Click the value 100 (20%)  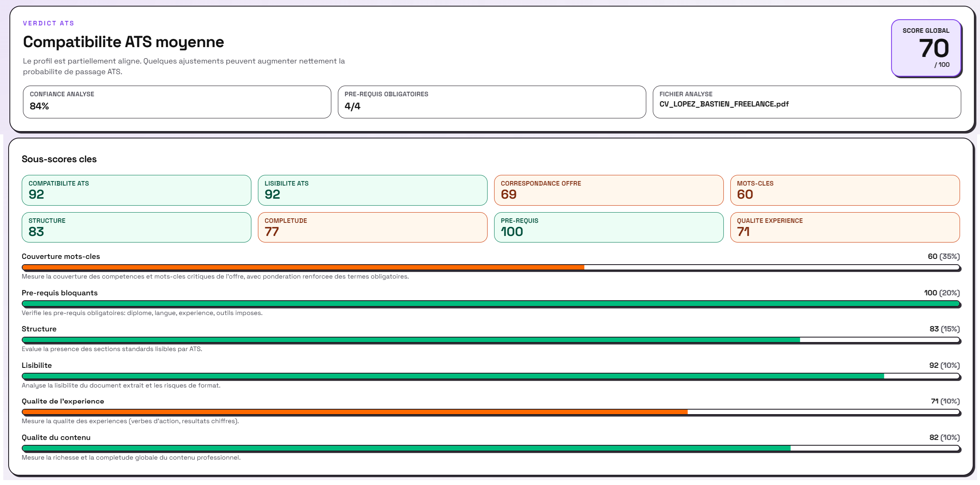coord(942,293)
